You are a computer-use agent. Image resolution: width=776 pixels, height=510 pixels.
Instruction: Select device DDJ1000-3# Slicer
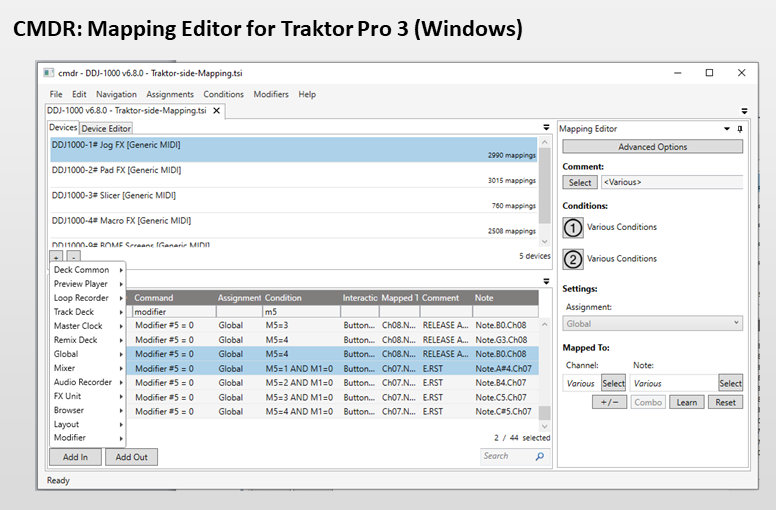(x=293, y=200)
